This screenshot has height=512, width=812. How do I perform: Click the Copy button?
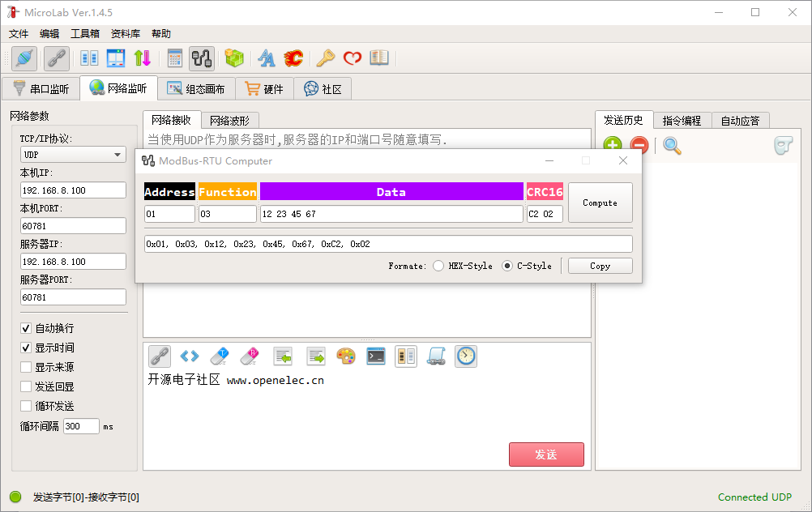[600, 266]
